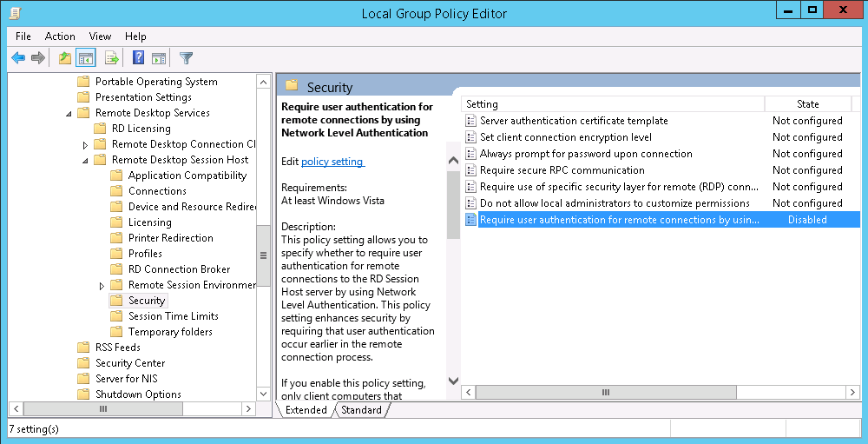Click the Security folder icon in the header
Screen dimensions: 868x444
(x=292, y=85)
